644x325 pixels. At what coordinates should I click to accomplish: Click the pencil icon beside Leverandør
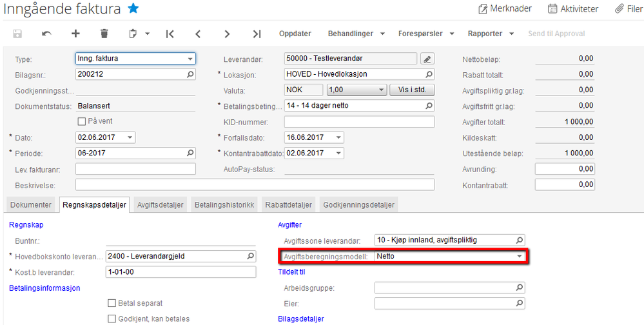click(x=427, y=59)
